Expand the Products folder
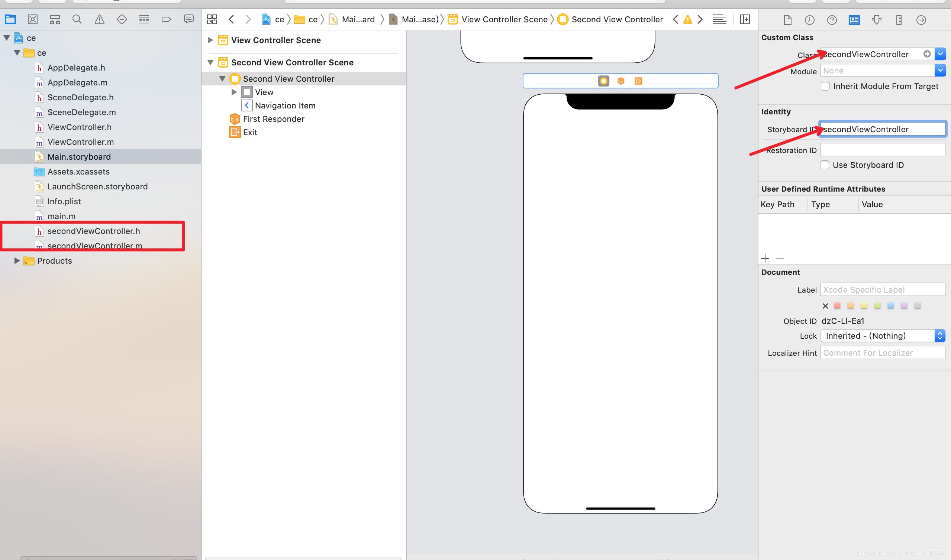This screenshot has height=560, width=951. 17,261
